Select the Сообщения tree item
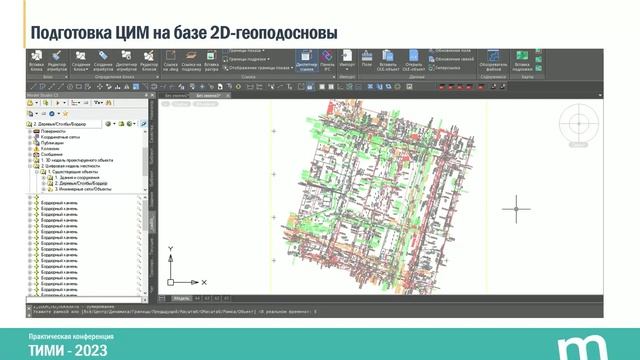 point(52,154)
